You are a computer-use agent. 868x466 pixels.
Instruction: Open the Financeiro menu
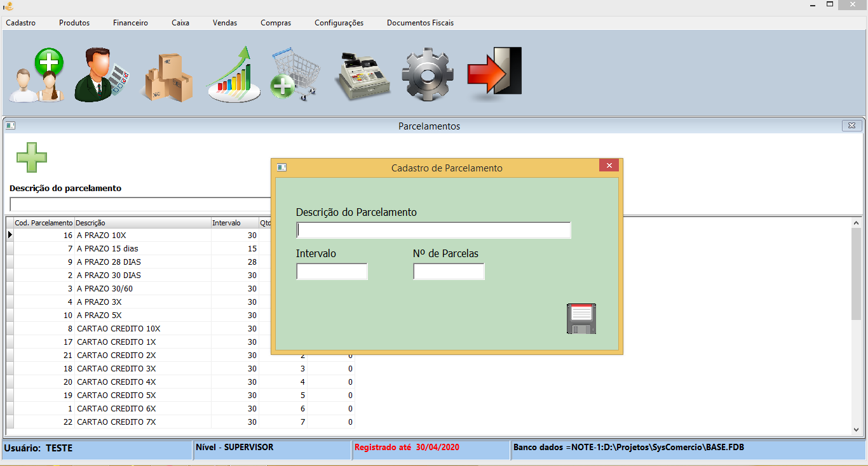pos(130,22)
